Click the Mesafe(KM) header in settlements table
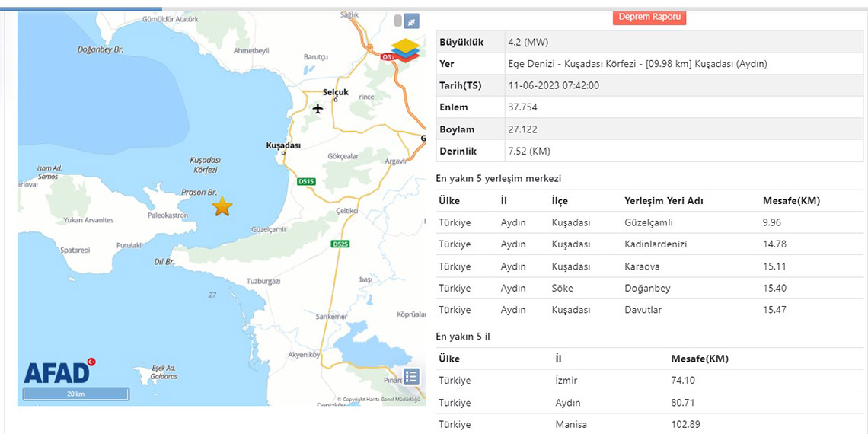This screenshot has height=434, width=868. click(790, 201)
